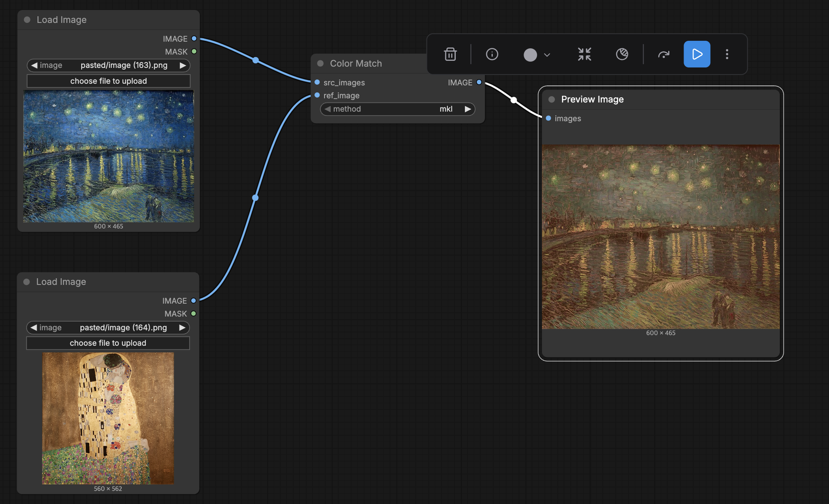Click the curved arrow toolbar icon
The image size is (829, 504).
(x=664, y=54)
